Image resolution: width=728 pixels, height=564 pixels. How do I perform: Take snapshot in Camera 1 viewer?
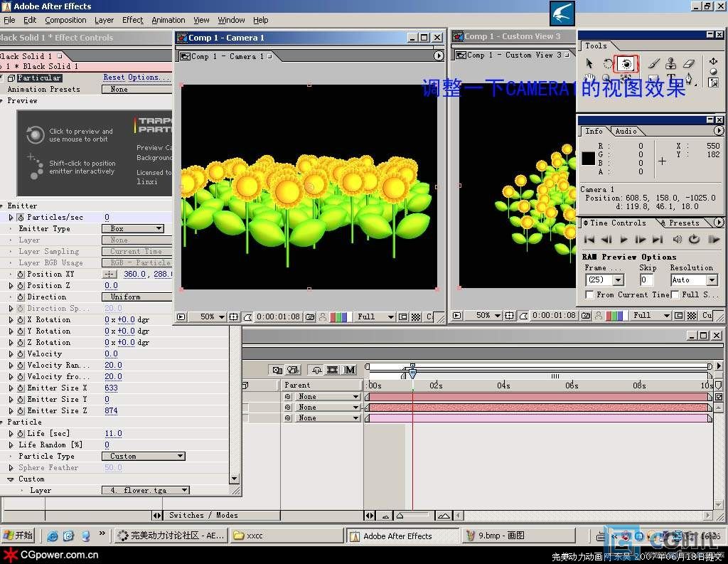click(x=310, y=316)
